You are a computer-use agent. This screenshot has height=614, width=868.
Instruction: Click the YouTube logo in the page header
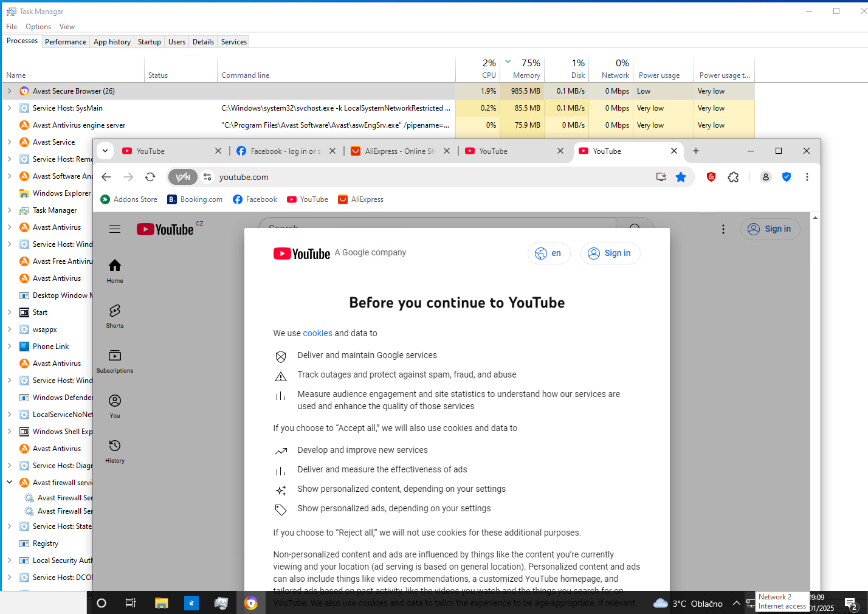(165, 229)
